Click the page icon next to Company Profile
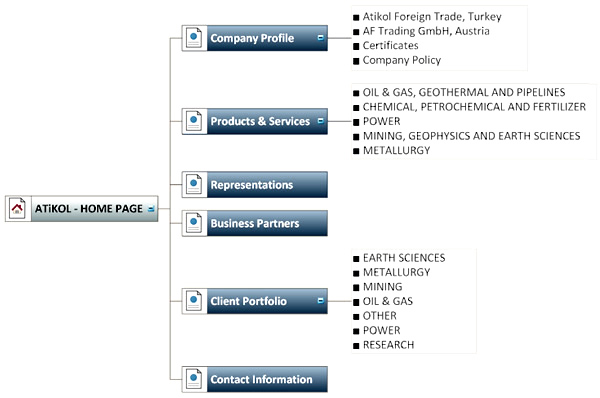Viewport: 600px width, 398px height. (x=194, y=38)
